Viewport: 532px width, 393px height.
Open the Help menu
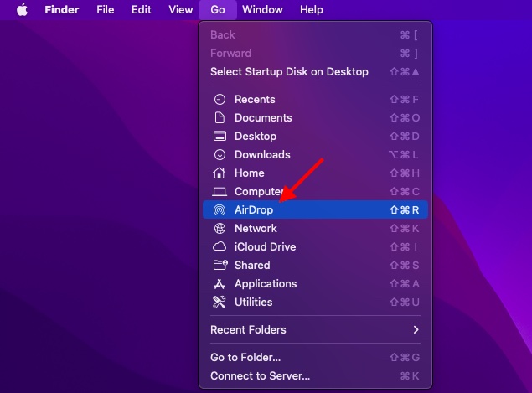pos(311,9)
